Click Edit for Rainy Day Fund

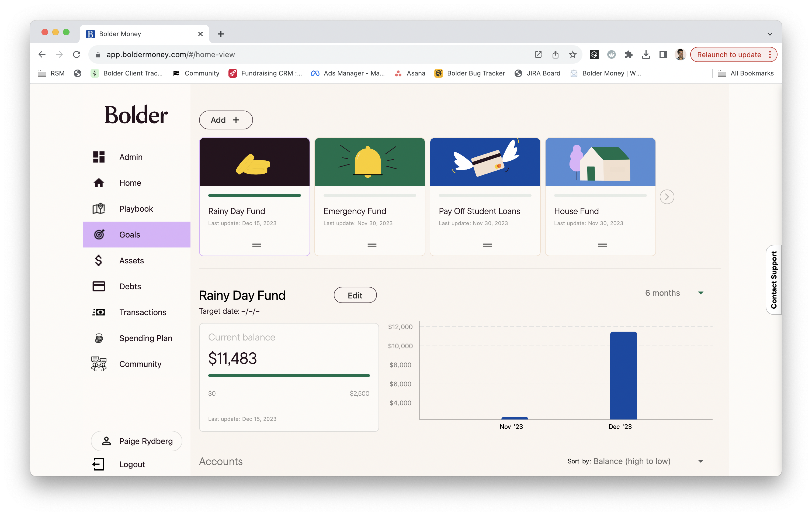coord(355,295)
